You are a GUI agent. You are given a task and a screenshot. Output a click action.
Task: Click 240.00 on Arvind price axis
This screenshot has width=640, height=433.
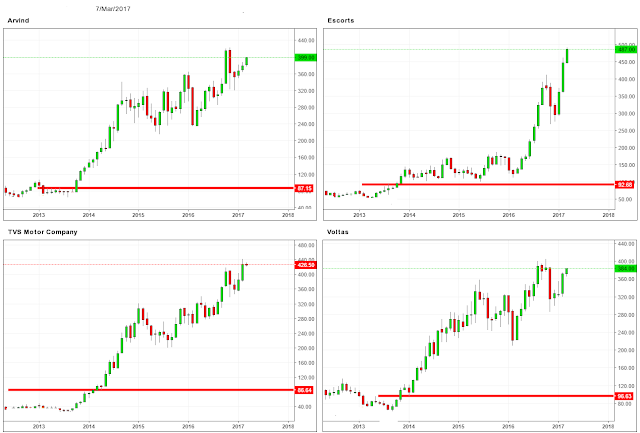306,124
